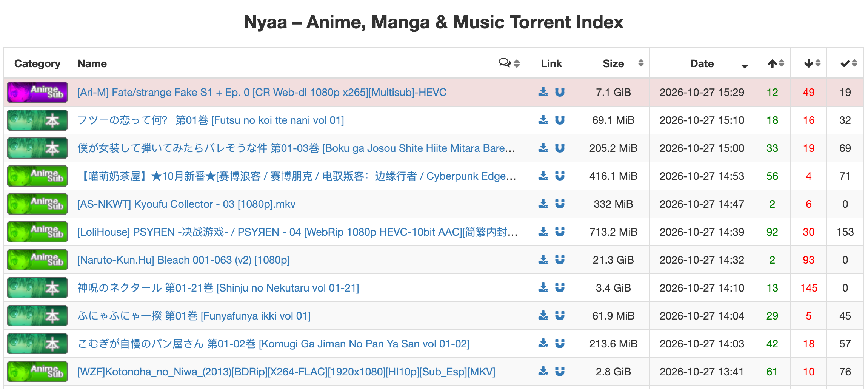
Task: Sort by leechers down-arrow column
Action: point(809,63)
